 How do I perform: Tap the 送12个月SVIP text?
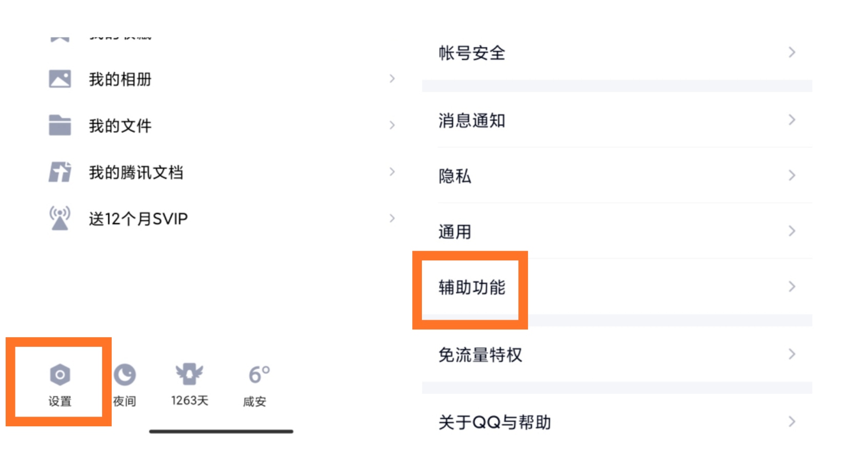pyautogui.click(x=138, y=219)
